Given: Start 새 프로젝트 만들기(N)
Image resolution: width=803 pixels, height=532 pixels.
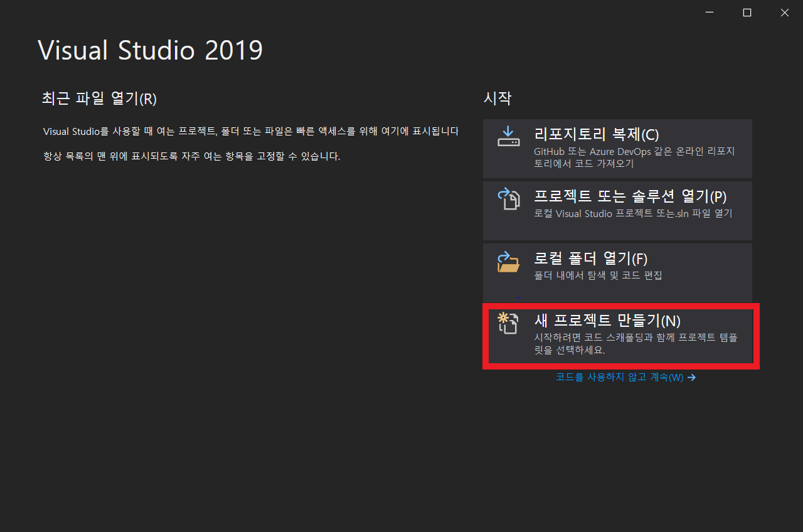Looking at the screenshot, I should (620, 336).
